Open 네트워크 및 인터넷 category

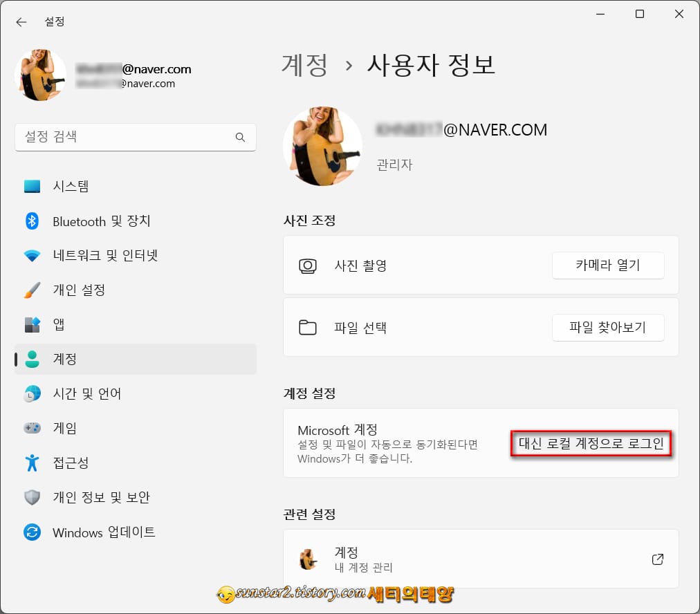point(136,256)
